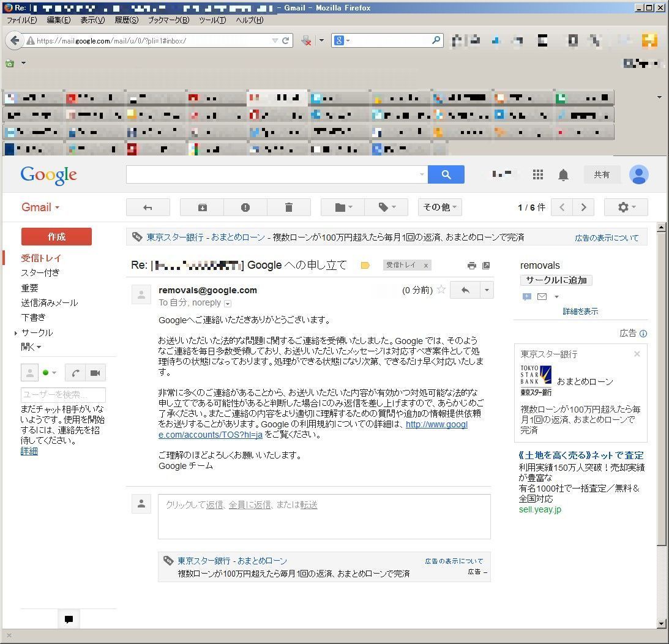Viewport: 669px width, 644px height.
Task: Send email icon under removals contact
Action: (x=542, y=297)
